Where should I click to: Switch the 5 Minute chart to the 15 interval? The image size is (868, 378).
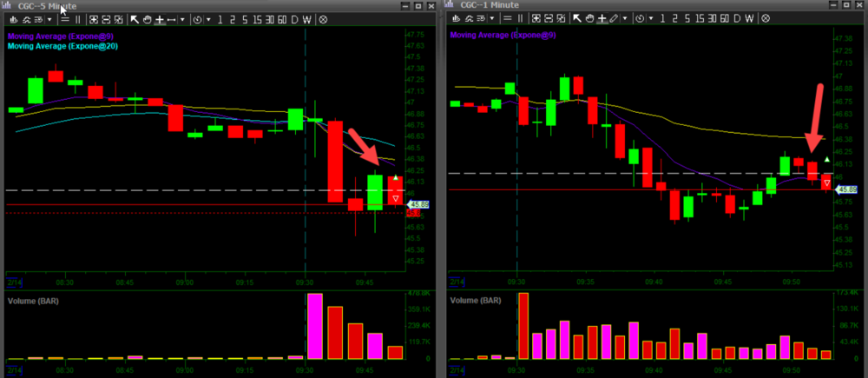pos(258,19)
